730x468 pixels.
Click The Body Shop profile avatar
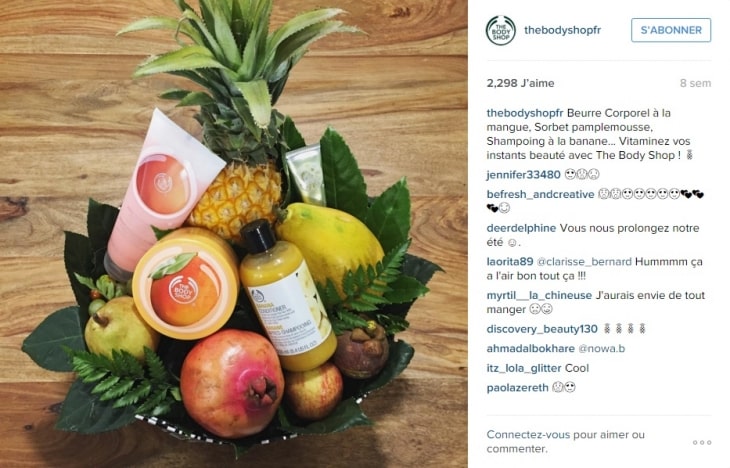tap(500, 30)
